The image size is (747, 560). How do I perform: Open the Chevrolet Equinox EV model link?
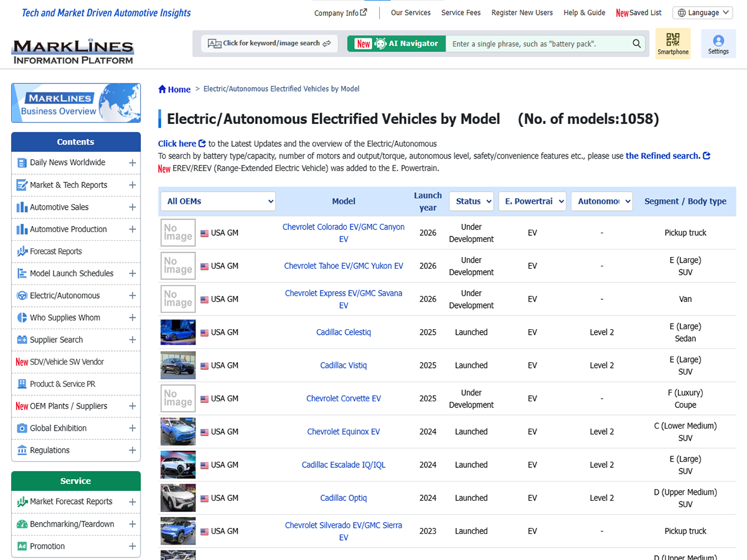pos(343,432)
